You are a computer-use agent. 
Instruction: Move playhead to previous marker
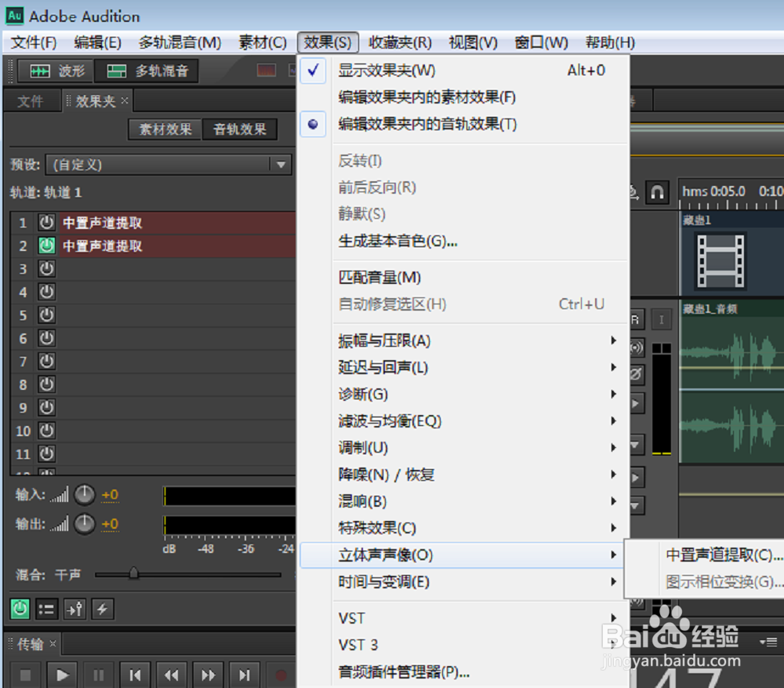click(x=135, y=675)
